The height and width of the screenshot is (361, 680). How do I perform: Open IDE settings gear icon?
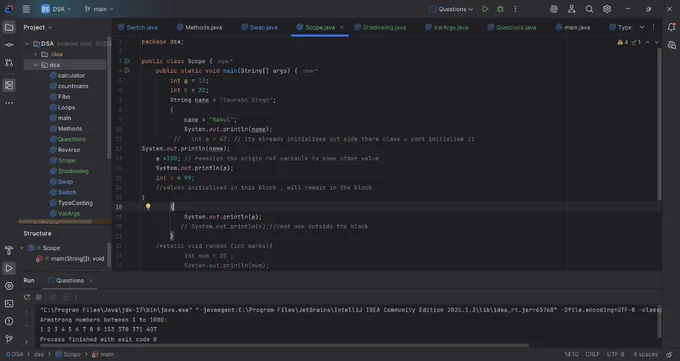607,9
